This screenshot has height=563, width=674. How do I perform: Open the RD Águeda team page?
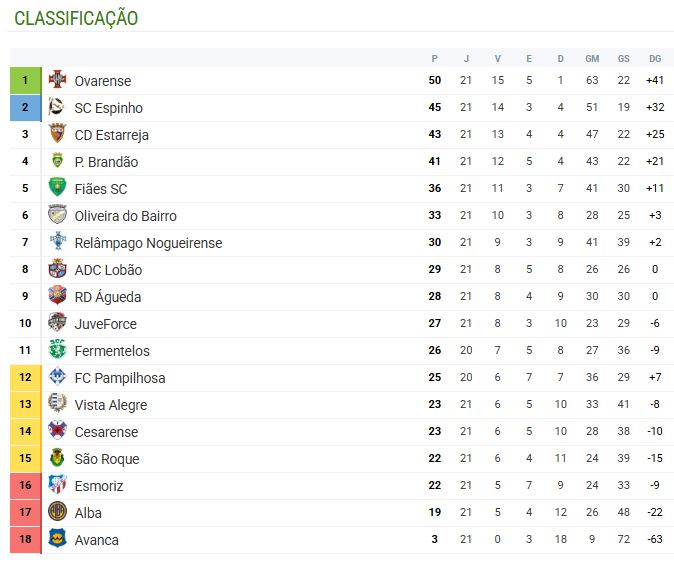coord(108,297)
